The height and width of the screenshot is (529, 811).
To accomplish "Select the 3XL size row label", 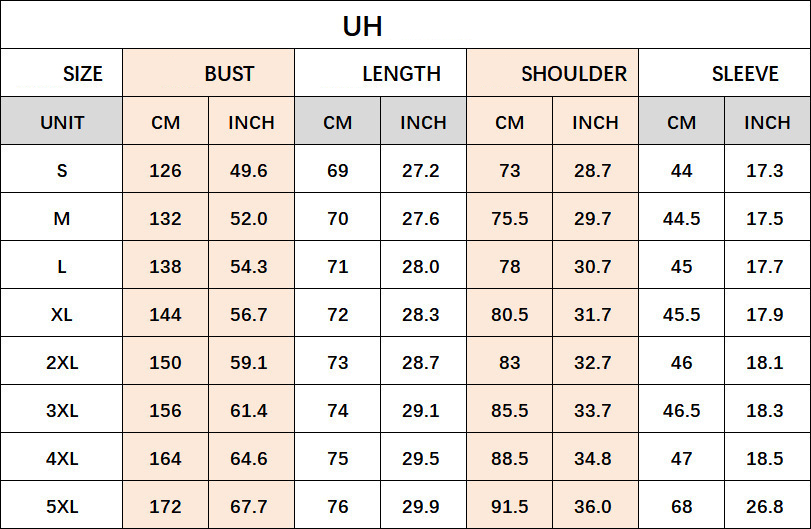I will (62, 411).
